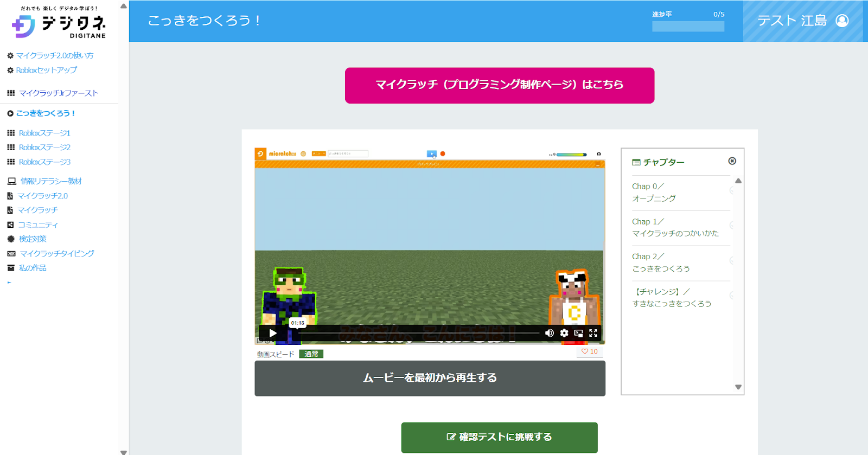
Task: Expand the Robloxステージ3 sidebar section
Action: (44, 162)
